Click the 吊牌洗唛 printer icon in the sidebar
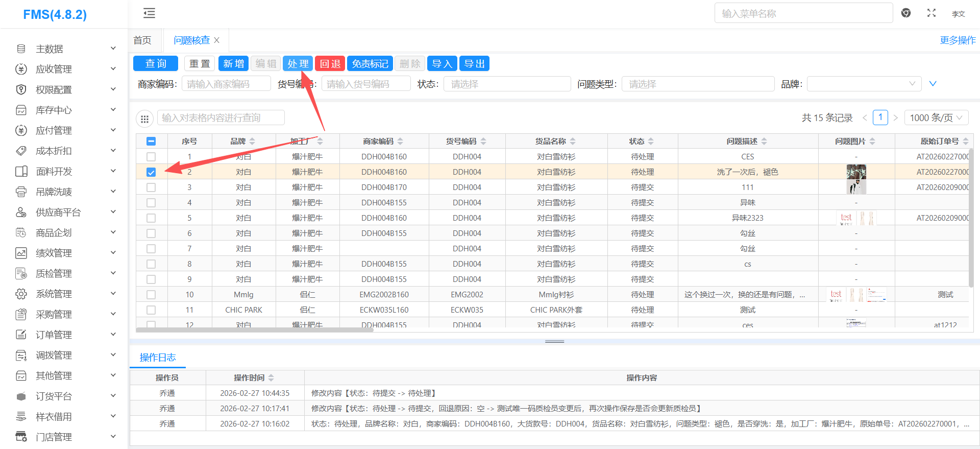 coord(21,192)
